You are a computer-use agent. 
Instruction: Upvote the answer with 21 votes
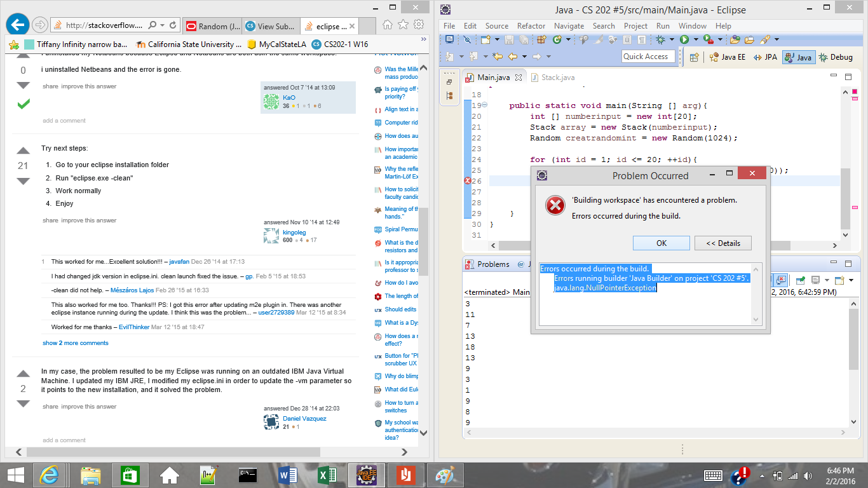point(24,151)
